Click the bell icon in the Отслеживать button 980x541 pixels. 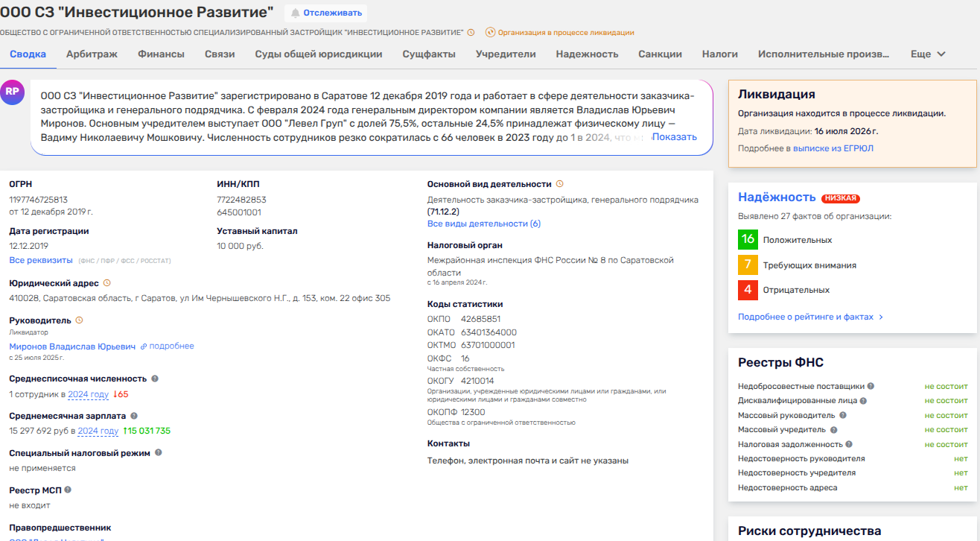coord(296,13)
